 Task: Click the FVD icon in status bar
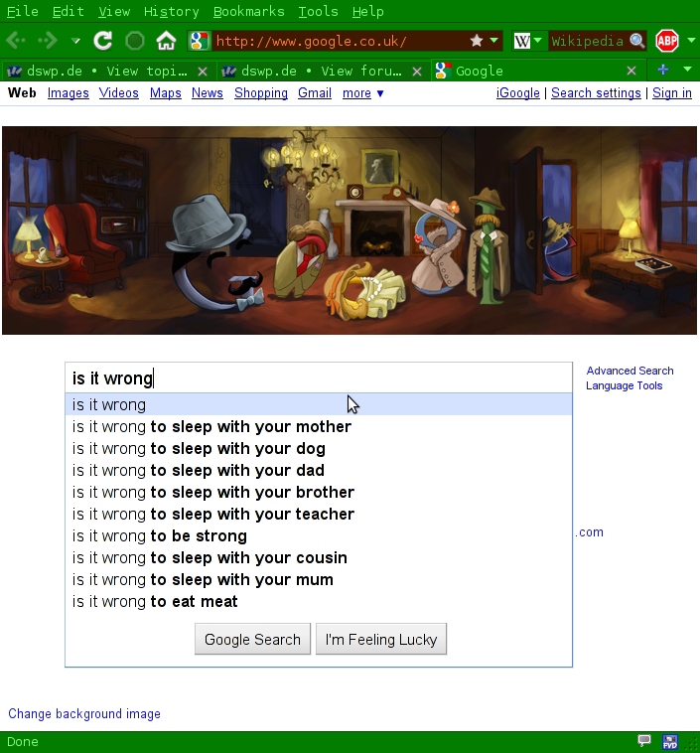point(670,741)
